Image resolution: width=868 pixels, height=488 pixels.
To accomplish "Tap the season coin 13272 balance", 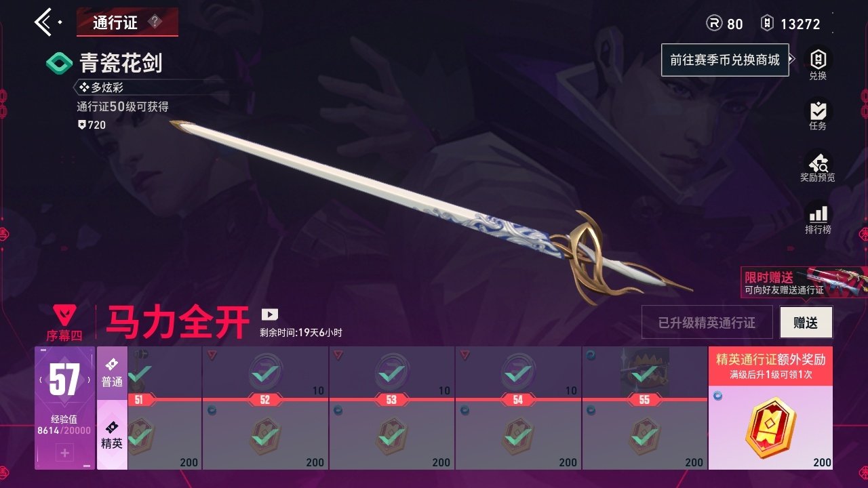I will pos(790,24).
